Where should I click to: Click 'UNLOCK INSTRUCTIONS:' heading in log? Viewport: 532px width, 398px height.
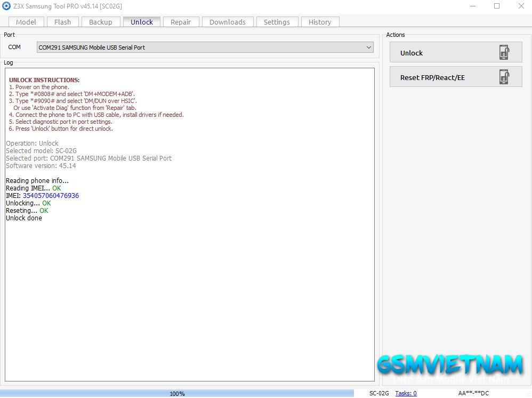[44, 80]
